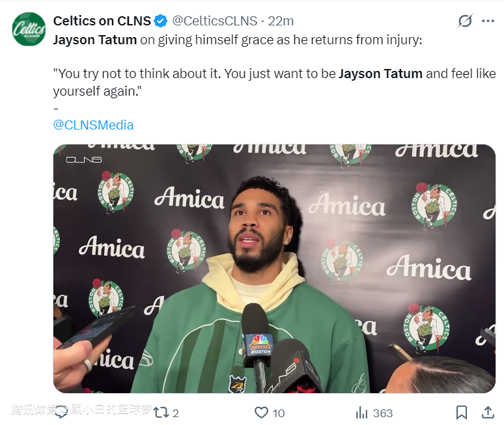
Task: Click the Share post upload icon
Action: [487, 413]
